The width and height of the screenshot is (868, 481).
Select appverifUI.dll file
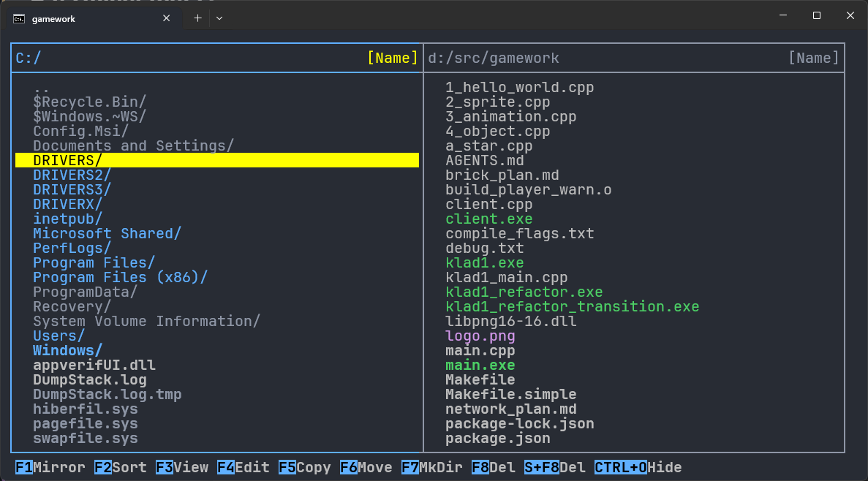pyautogui.click(x=94, y=366)
